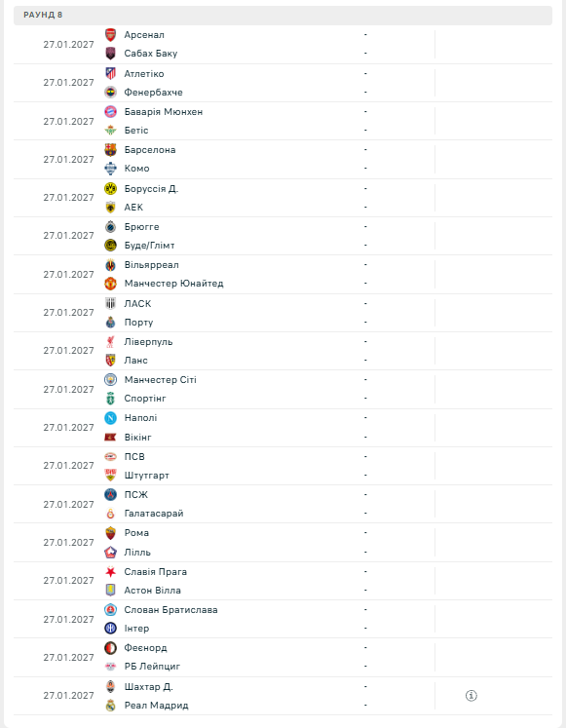Click the Слован Братислава team name
This screenshot has width=566, height=728.
170,610
